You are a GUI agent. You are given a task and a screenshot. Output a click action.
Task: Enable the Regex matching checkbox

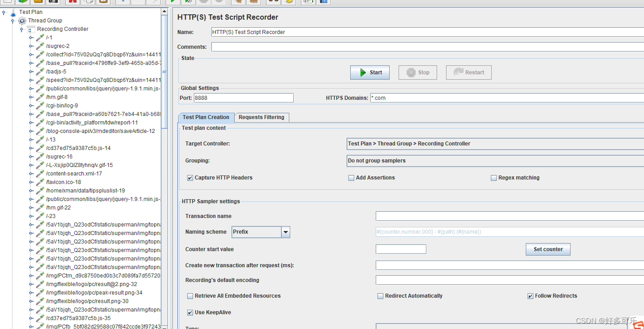494,178
